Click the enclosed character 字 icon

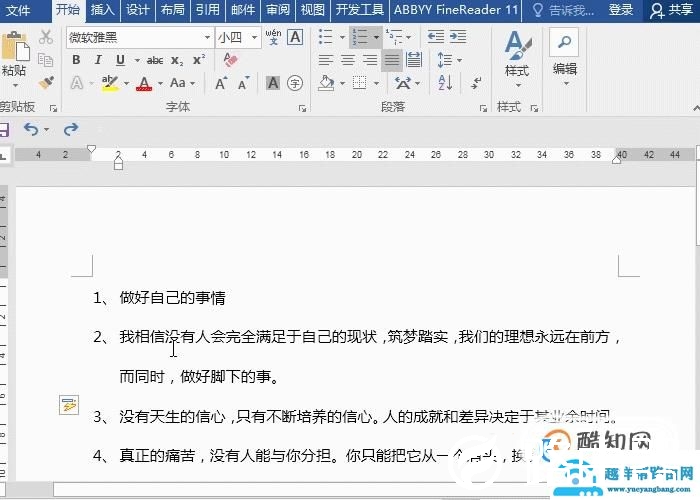[x=295, y=83]
